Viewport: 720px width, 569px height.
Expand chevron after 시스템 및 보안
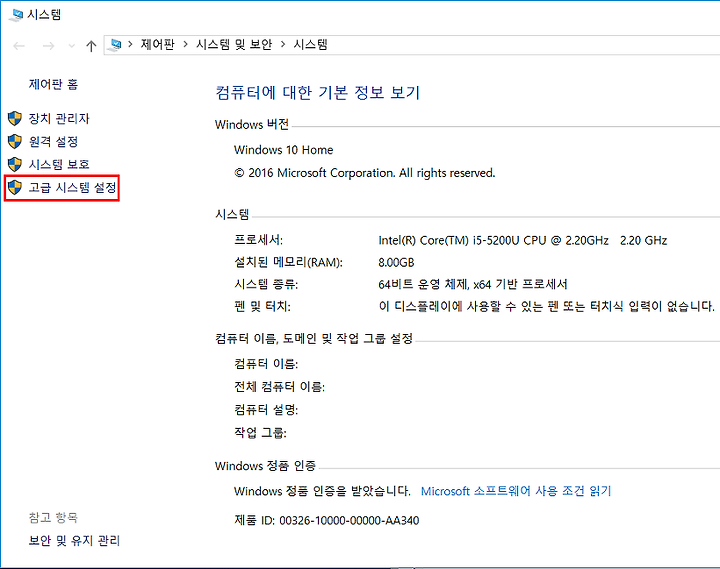(x=283, y=45)
